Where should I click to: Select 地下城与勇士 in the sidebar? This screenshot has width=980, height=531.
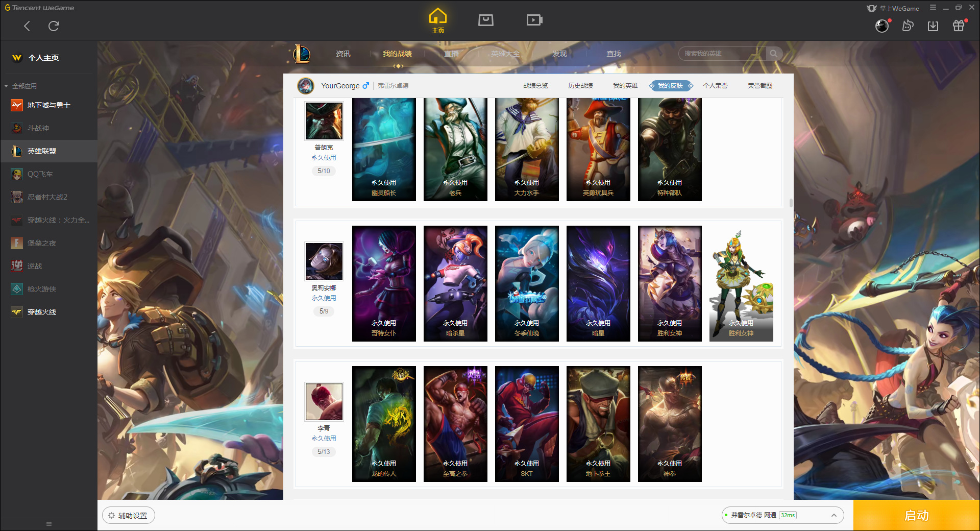click(x=48, y=105)
